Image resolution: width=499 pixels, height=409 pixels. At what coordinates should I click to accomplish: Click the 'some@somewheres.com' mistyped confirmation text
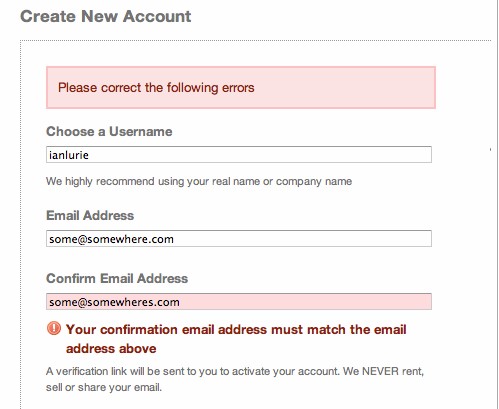[114, 302]
